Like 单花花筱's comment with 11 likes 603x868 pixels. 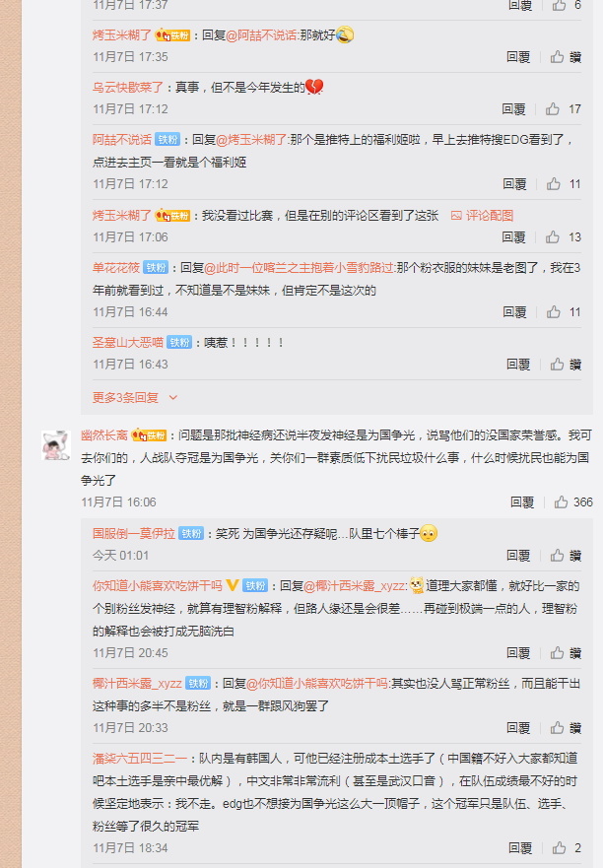(553, 311)
